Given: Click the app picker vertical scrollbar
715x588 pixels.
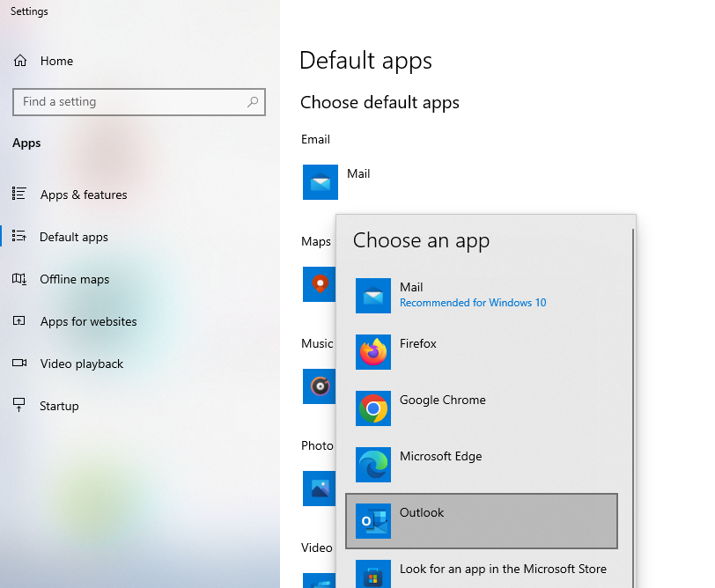Looking at the screenshot, I should [633, 408].
